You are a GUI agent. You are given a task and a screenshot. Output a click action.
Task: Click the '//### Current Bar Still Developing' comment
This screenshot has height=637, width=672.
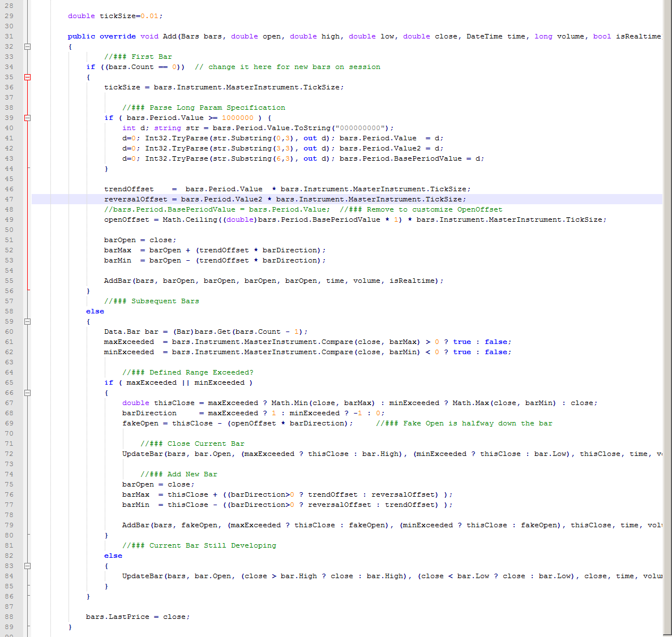199,546
